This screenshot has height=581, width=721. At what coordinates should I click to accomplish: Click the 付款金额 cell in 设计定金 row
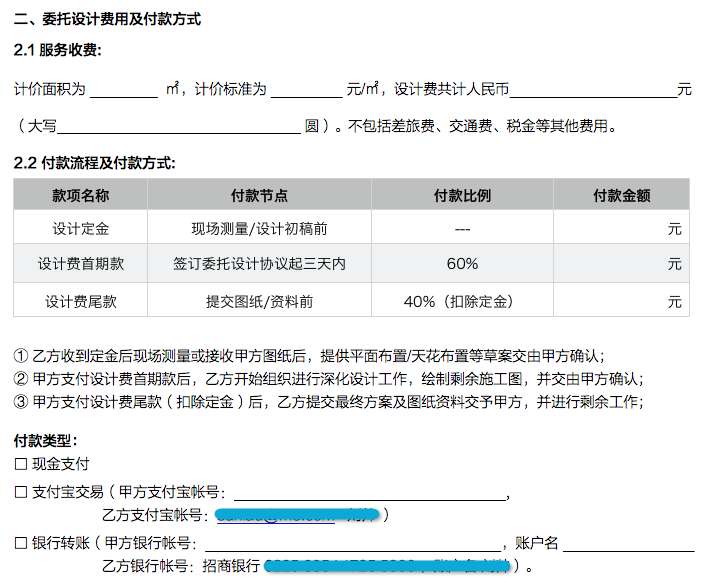(621, 228)
